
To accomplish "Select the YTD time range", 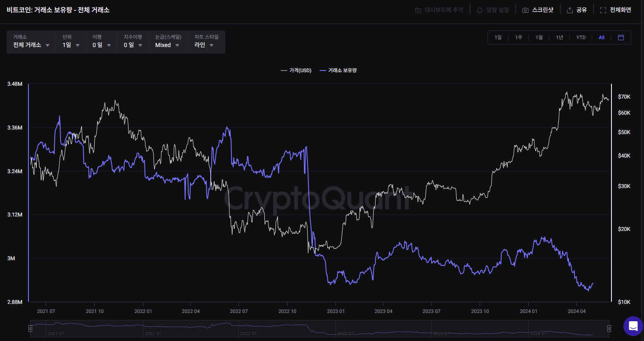I will click(581, 38).
